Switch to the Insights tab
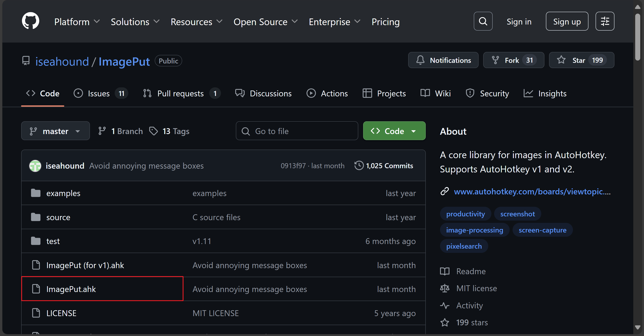 [545, 93]
